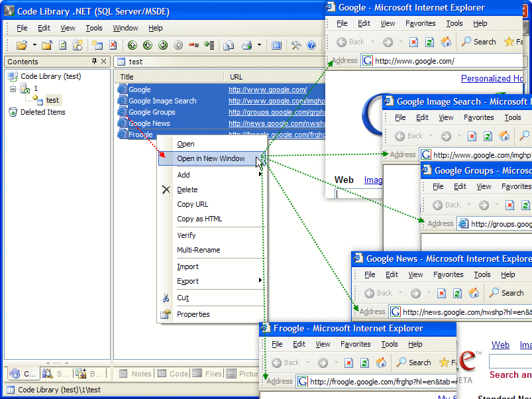Click Search in the Froogle window toolbar
Image resolution: width=532 pixels, height=399 pixels.
pos(413,363)
